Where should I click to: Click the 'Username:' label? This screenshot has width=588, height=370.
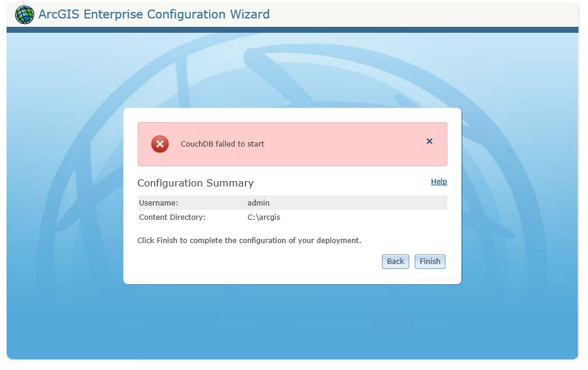[158, 203]
